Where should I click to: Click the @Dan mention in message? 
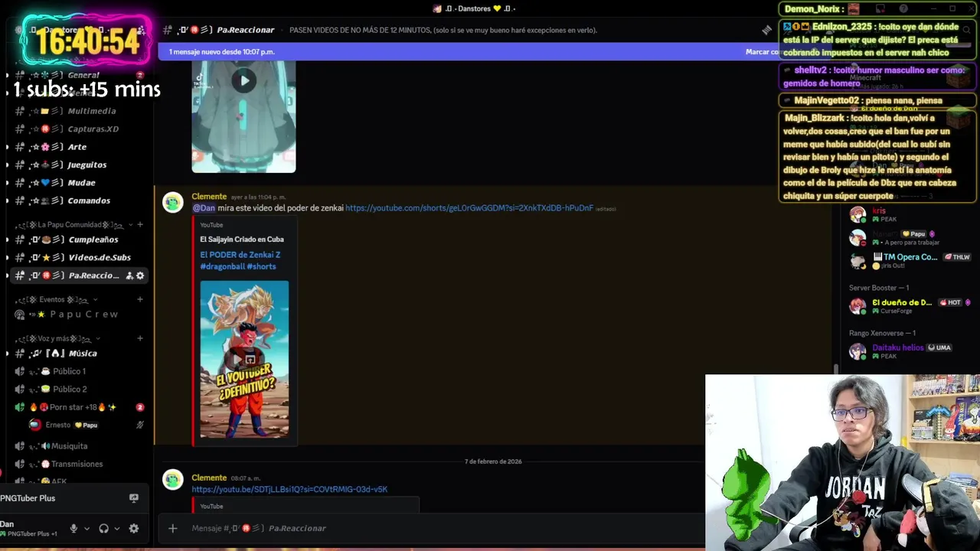pyautogui.click(x=204, y=208)
